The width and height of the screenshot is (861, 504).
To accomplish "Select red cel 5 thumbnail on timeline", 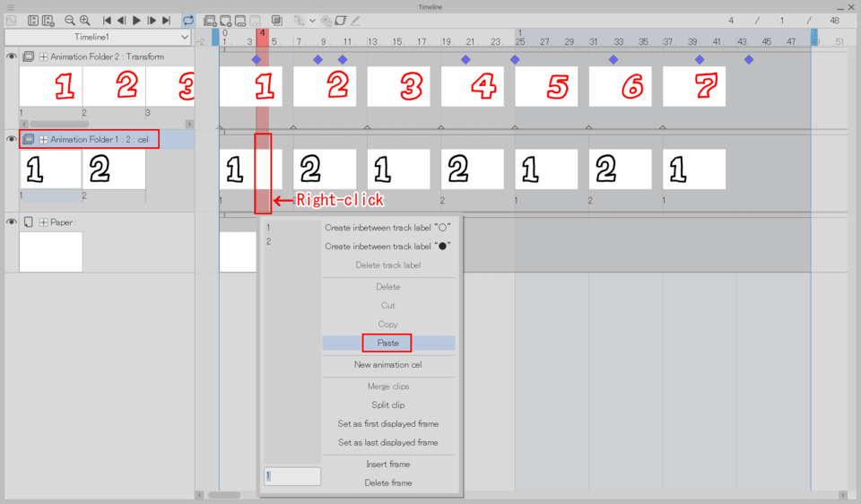I will (546, 87).
